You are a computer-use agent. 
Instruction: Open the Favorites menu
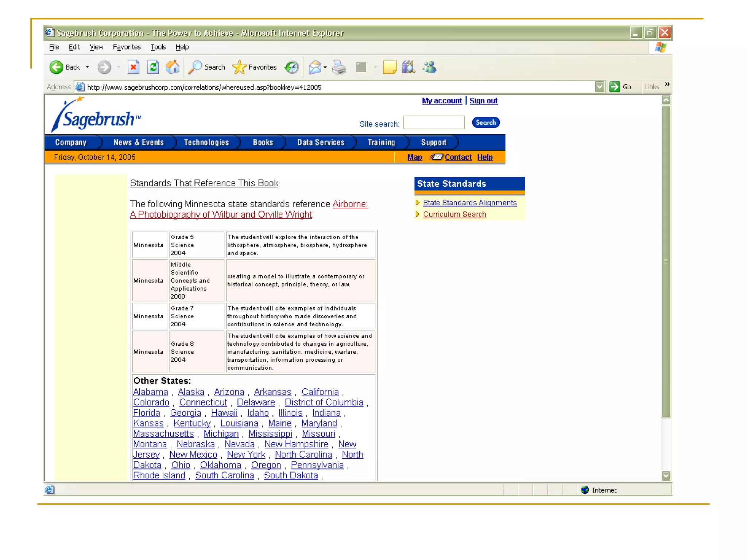pos(127,47)
